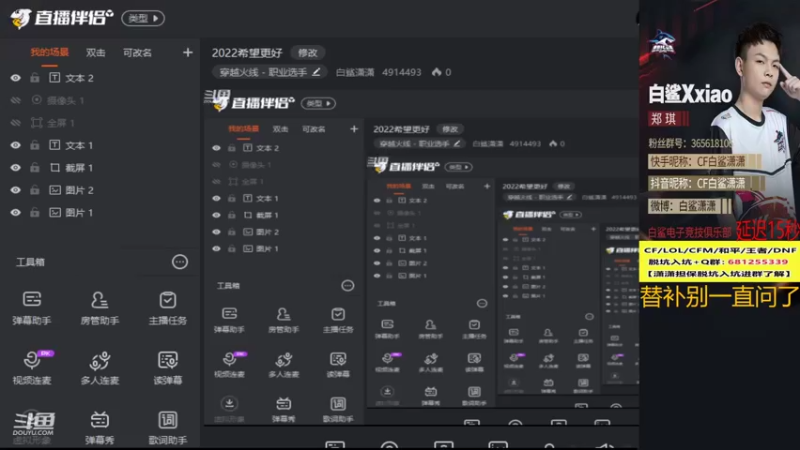This screenshot has width=800, height=450.
Task: Switch to the 可改名 scene tab
Action: tap(137, 52)
